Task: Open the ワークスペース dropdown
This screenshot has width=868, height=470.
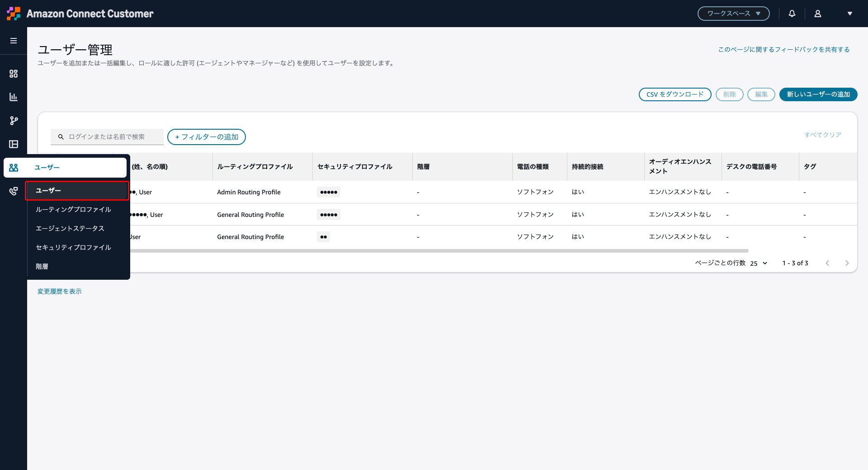Action: [x=733, y=14]
